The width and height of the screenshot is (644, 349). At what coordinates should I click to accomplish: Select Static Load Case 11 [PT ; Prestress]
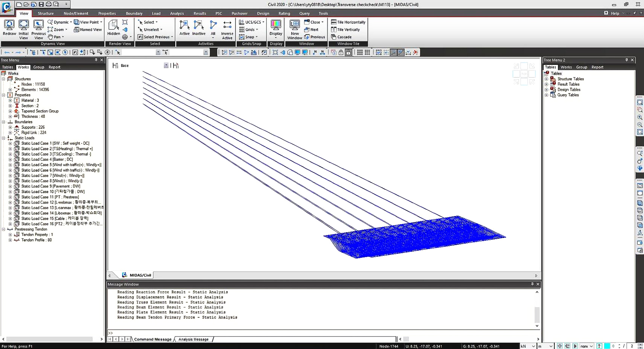(50, 197)
